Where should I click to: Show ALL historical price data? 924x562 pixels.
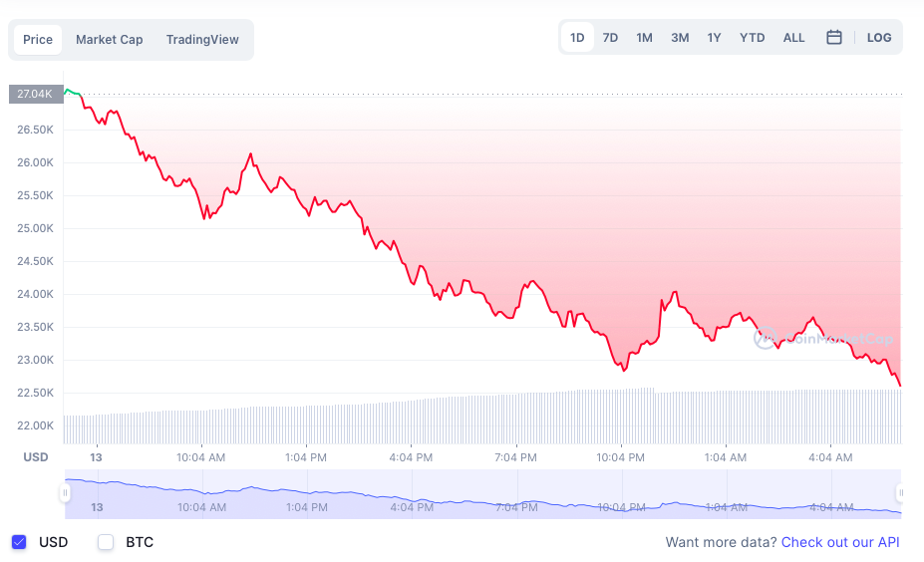point(793,38)
